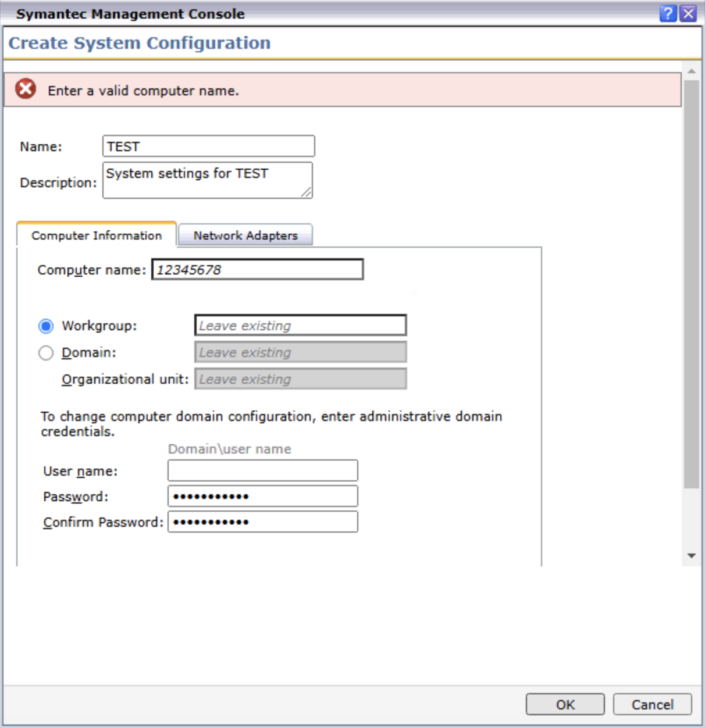Screen dimensions: 705x728
Task: Select the Workgroup radio button
Action: [46, 326]
